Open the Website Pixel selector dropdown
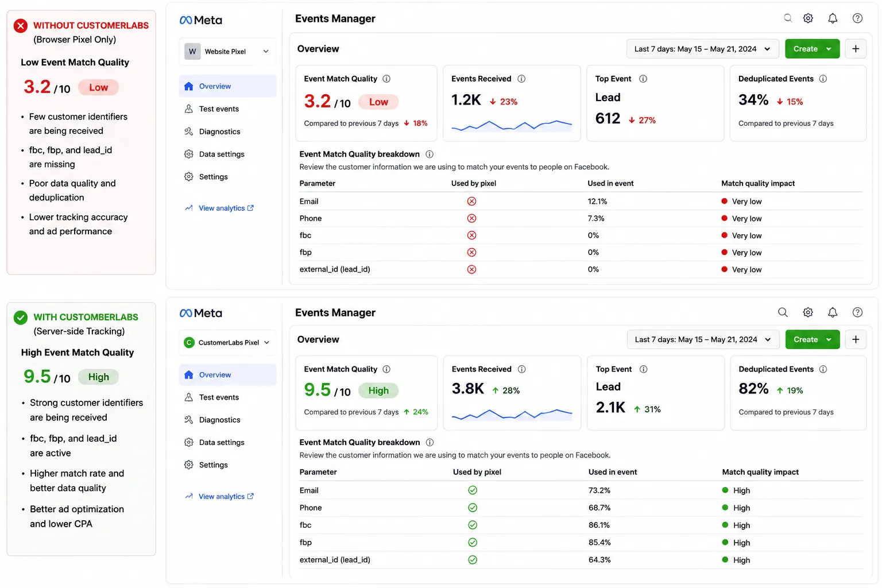Image resolution: width=882 pixels, height=588 pixels. [227, 52]
